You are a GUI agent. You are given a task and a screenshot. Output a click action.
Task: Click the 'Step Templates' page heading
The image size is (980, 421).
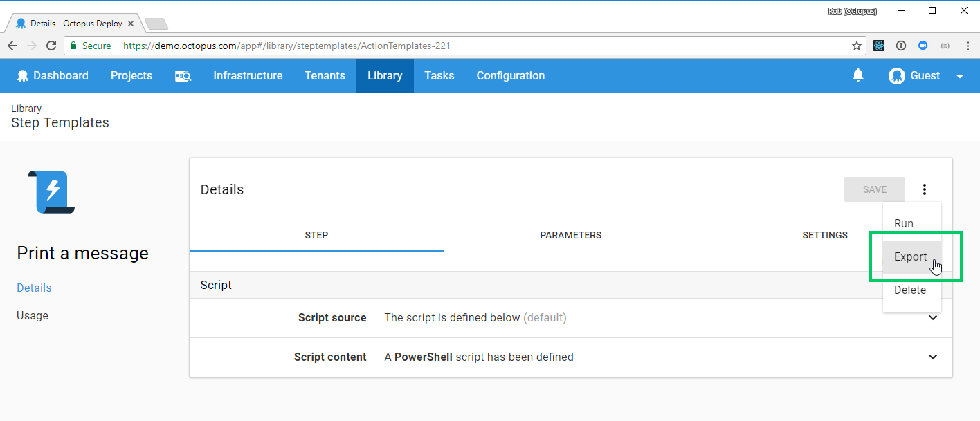(60, 123)
